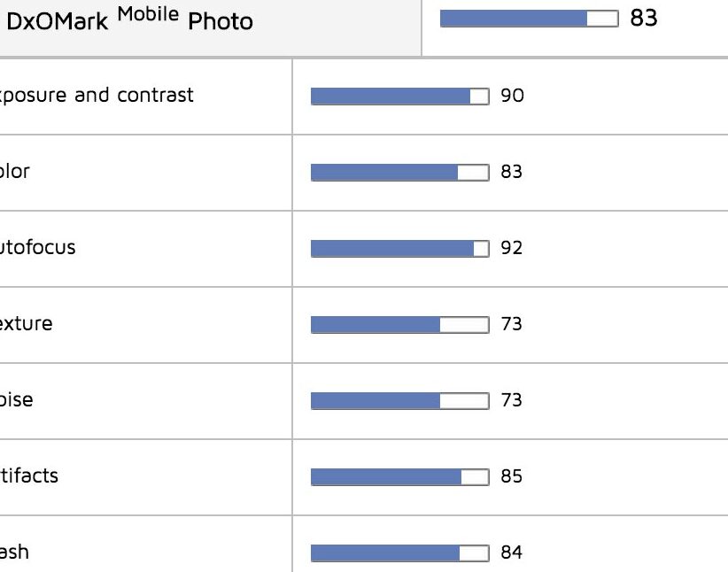Click the Artifacts score bar
728x572 pixels.
(399, 477)
